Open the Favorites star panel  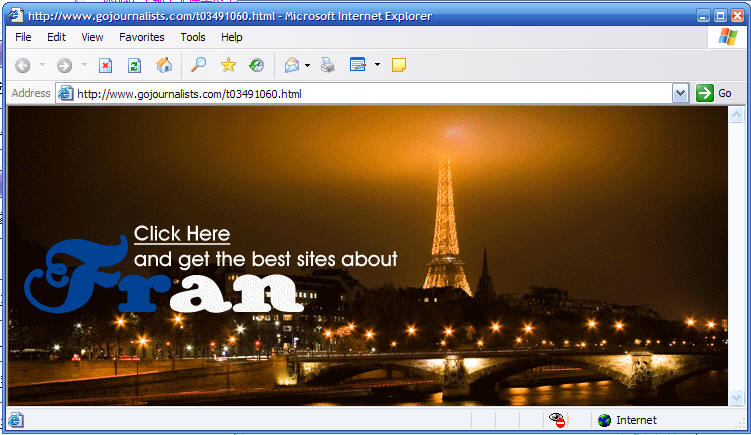[x=228, y=66]
